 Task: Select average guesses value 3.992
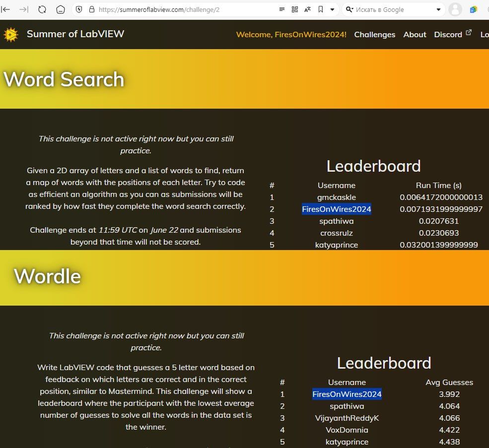pos(449,394)
